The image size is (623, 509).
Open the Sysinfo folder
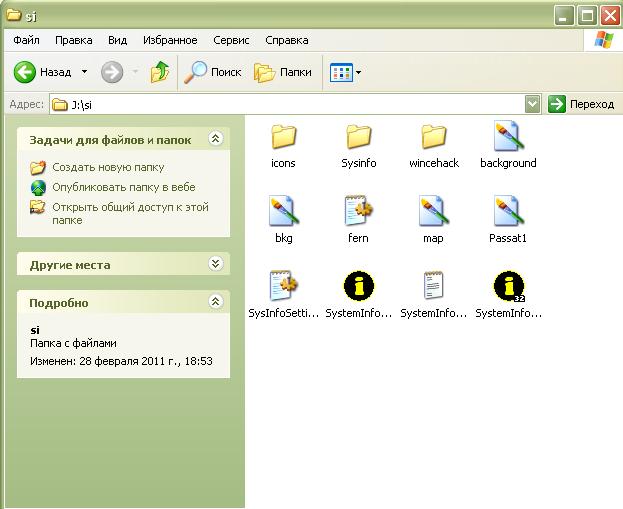point(358,146)
